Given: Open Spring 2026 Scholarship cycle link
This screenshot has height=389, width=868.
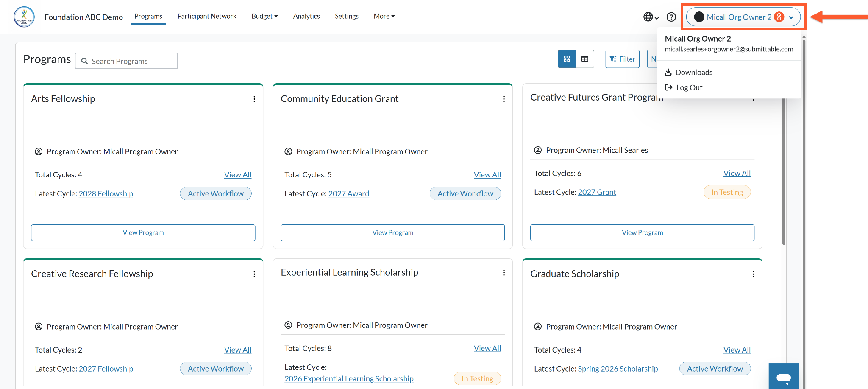Looking at the screenshot, I should coord(618,369).
